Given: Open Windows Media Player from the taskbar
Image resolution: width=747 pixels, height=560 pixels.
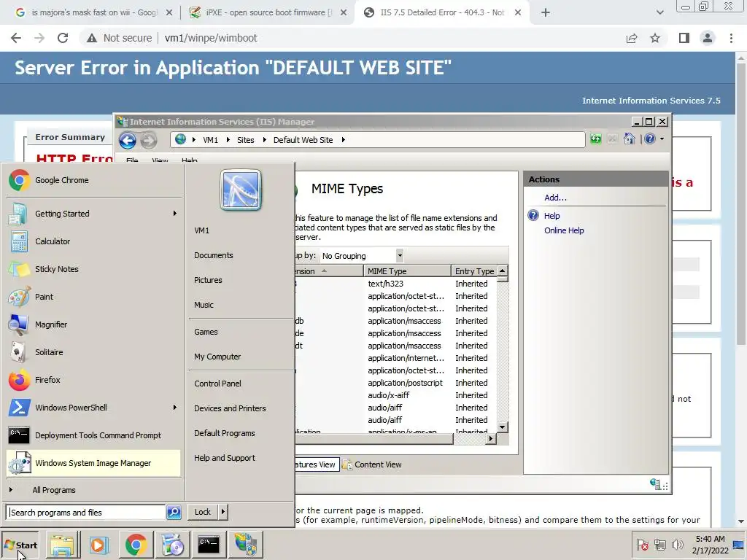Looking at the screenshot, I should pos(99,545).
